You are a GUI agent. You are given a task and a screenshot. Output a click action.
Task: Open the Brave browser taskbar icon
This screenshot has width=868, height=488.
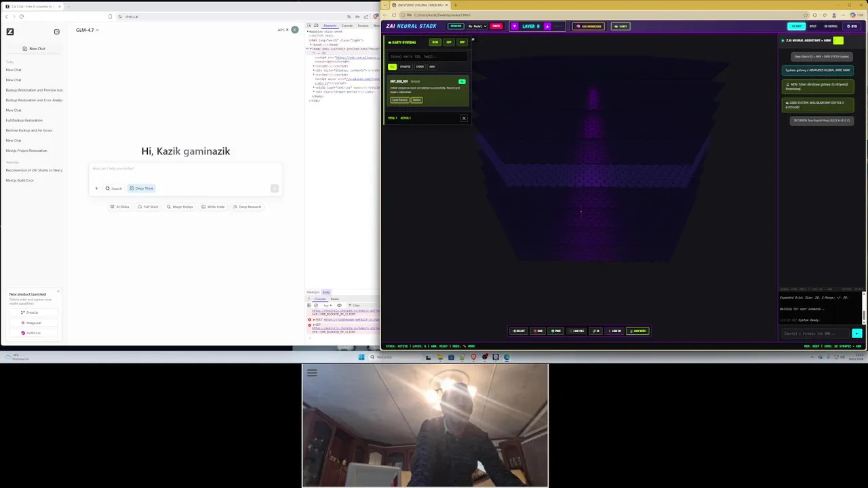(473, 357)
